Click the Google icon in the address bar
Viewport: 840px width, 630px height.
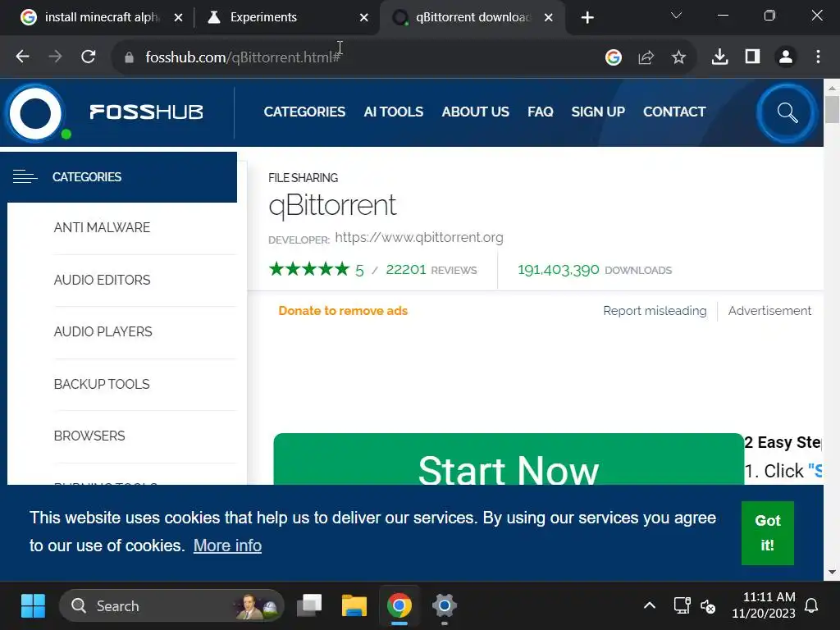point(614,57)
